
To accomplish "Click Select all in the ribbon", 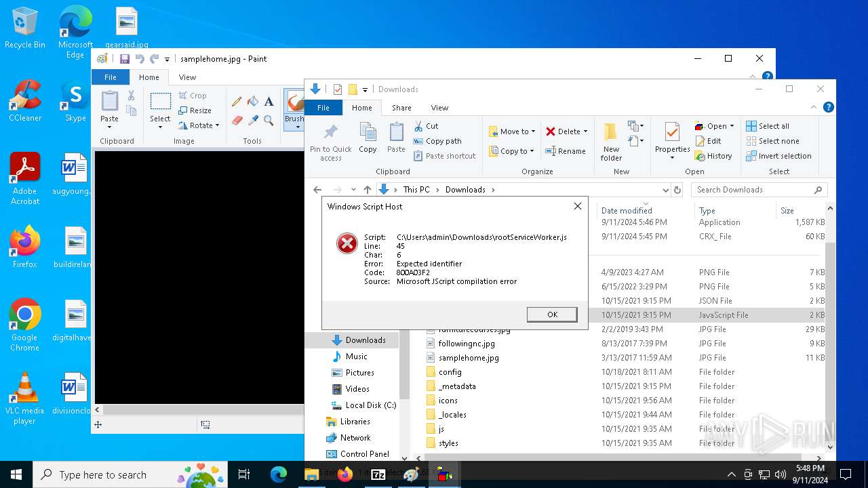I will pos(768,126).
